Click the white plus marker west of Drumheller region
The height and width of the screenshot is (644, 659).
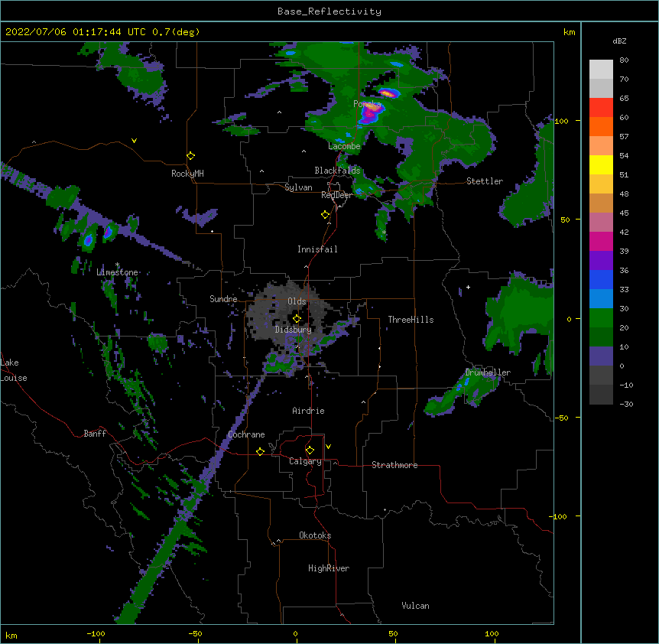coord(468,287)
